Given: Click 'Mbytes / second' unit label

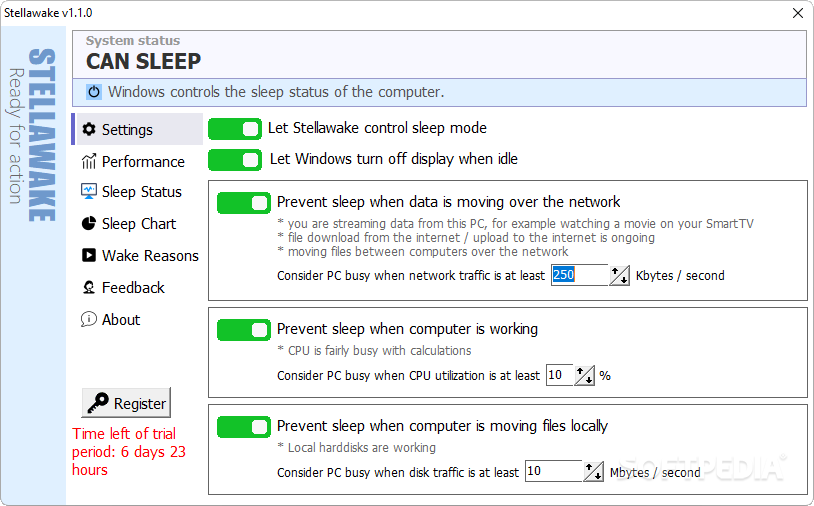Looking at the screenshot, I should tap(655, 472).
